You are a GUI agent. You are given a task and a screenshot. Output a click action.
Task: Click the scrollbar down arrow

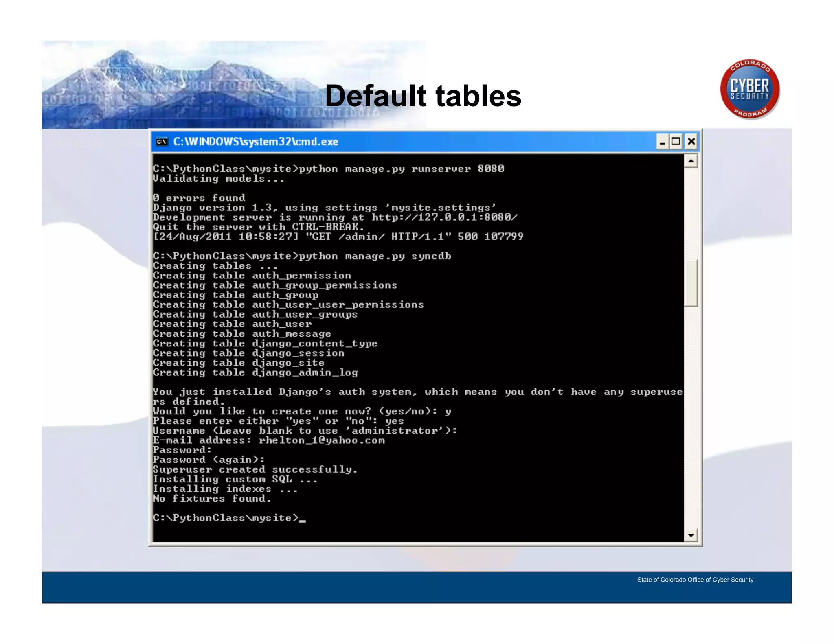pyautogui.click(x=691, y=535)
